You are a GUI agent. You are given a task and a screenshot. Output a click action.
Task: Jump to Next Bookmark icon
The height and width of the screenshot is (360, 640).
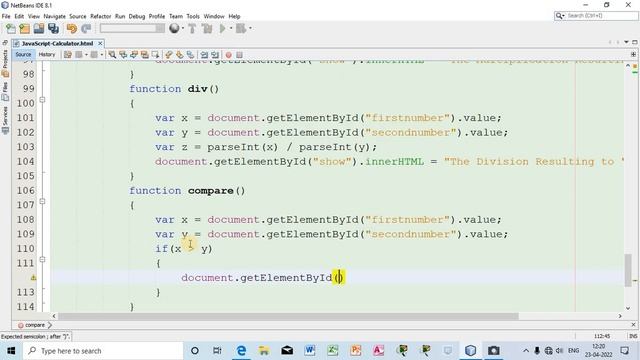[180, 55]
